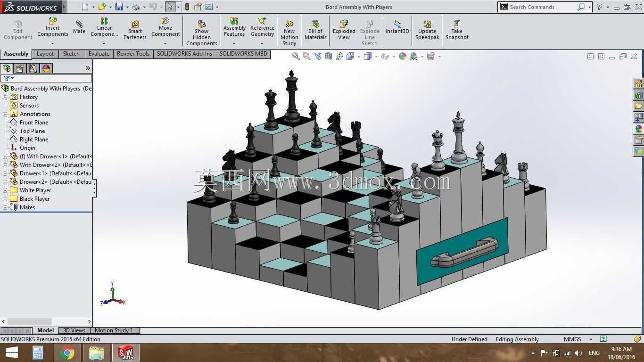This screenshot has width=644, height=362.
Task: Open File Explorer tab in task pane
Action: (638, 106)
